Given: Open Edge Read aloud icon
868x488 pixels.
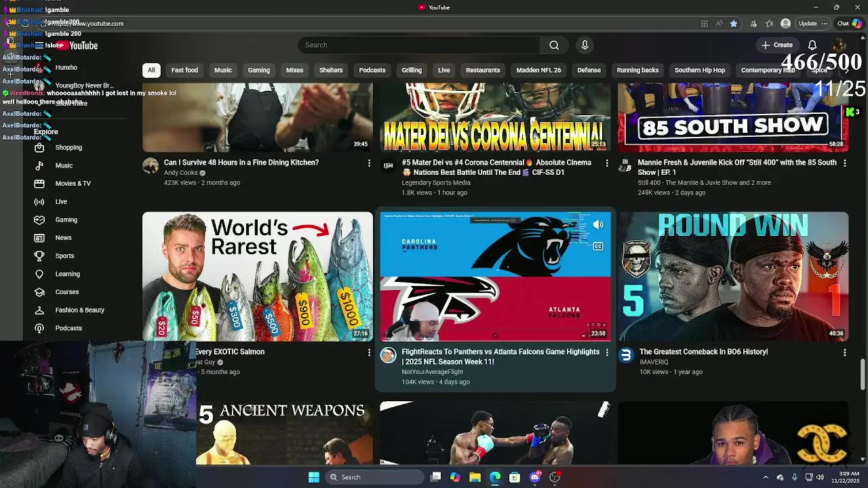Looking at the screenshot, I should pos(719,24).
